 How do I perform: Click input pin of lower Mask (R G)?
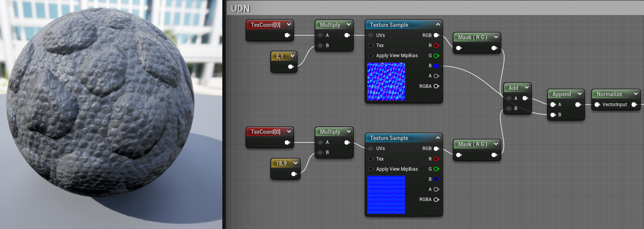(x=459, y=155)
